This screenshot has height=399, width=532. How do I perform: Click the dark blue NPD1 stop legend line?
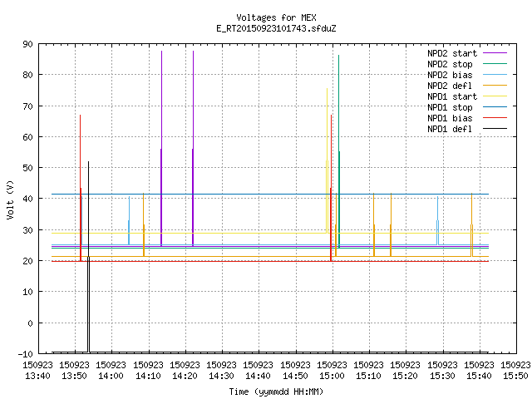495,106
